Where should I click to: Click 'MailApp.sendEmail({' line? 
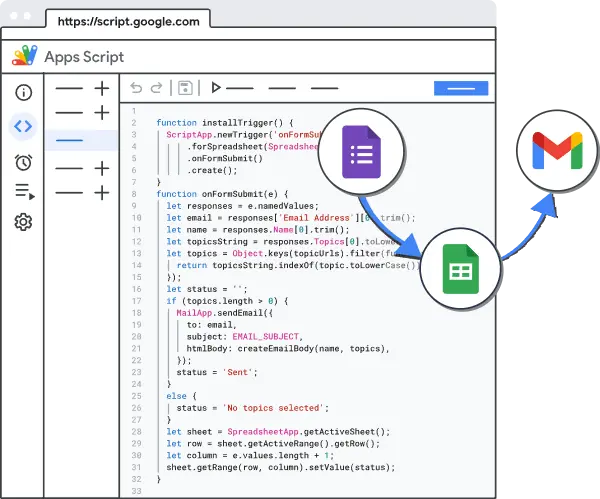[225, 313]
